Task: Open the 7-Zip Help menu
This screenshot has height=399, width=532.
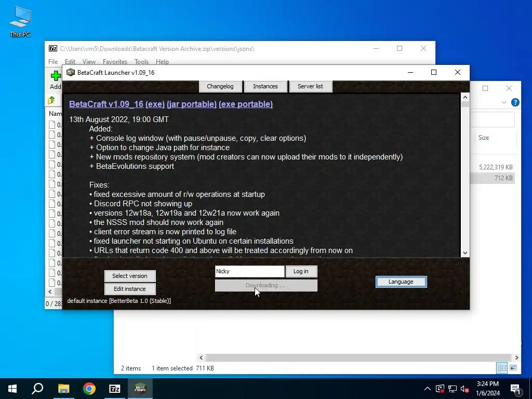Action: point(162,62)
